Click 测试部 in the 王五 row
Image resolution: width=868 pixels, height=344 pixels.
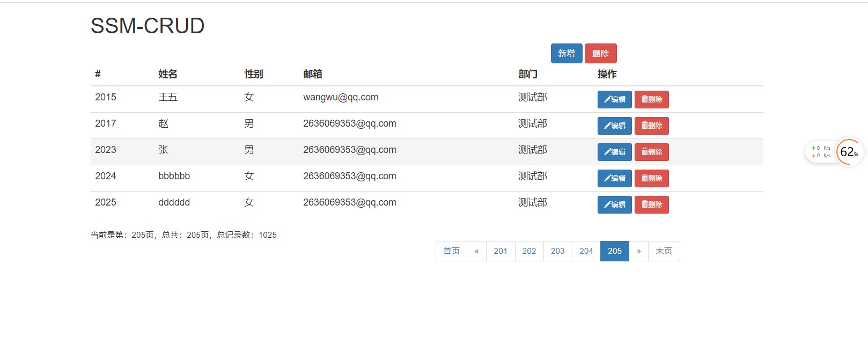click(x=533, y=97)
